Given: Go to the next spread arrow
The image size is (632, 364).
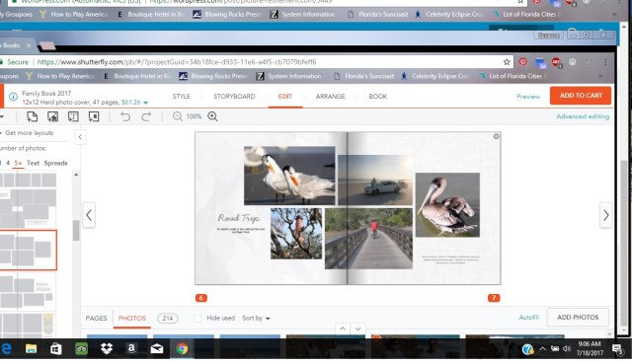Looking at the screenshot, I should click(605, 215).
